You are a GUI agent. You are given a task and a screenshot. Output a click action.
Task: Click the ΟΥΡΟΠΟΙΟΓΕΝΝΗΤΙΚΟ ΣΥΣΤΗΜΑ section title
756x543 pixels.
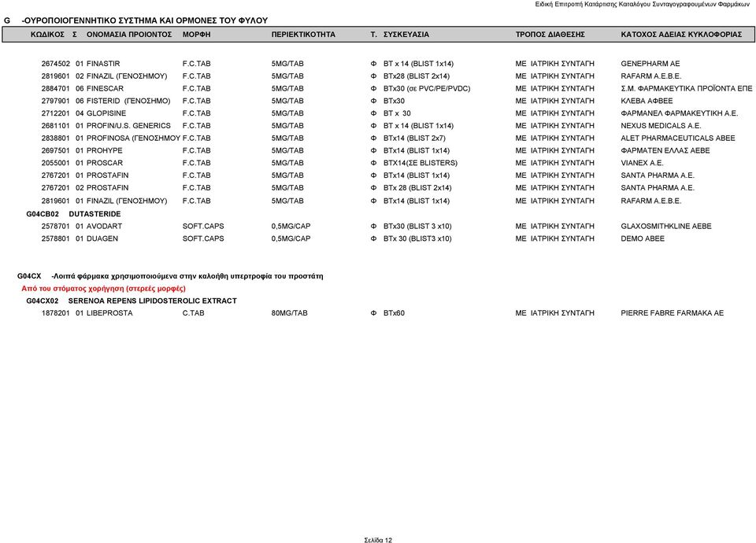point(145,20)
